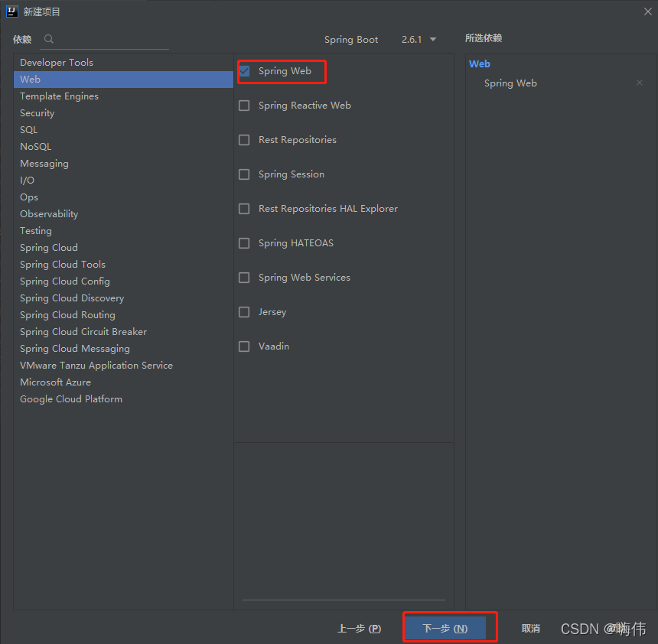Remove Spring Web from selected dependencies
The width and height of the screenshot is (658, 644).
point(639,83)
